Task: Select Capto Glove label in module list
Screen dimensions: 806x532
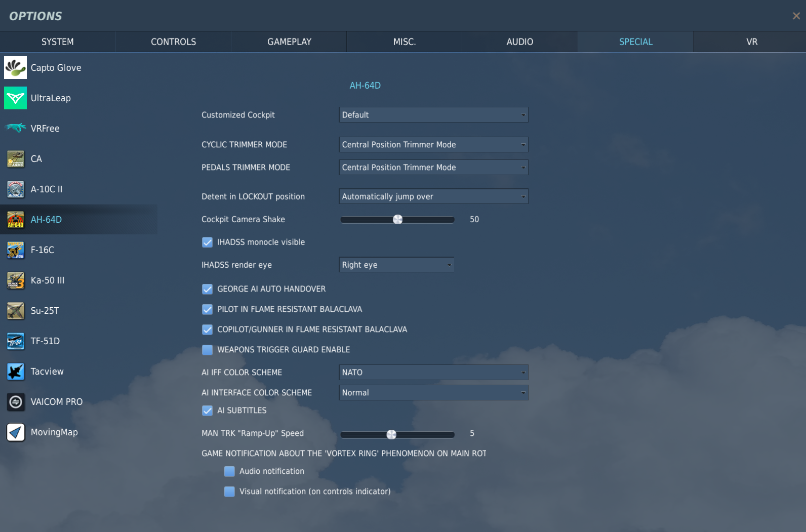Action: [x=56, y=68]
